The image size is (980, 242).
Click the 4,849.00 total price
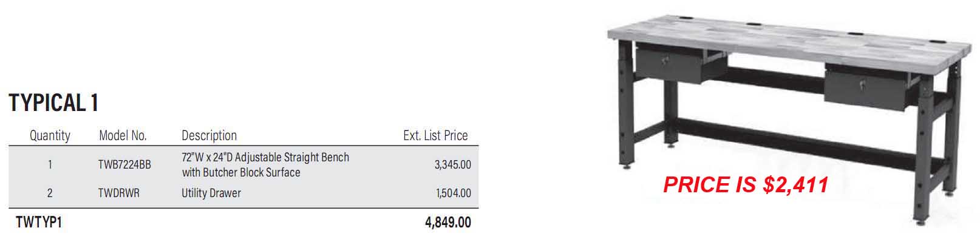447,222
